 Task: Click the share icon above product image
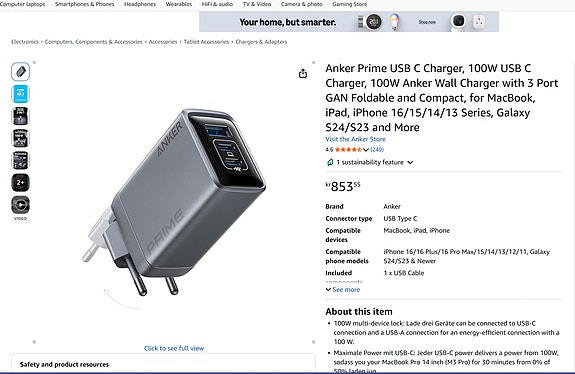(303, 74)
